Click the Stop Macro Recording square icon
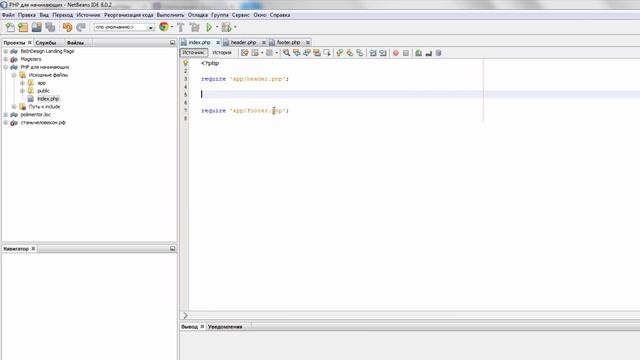The width and height of the screenshot is (640, 360). click(406, 53)
